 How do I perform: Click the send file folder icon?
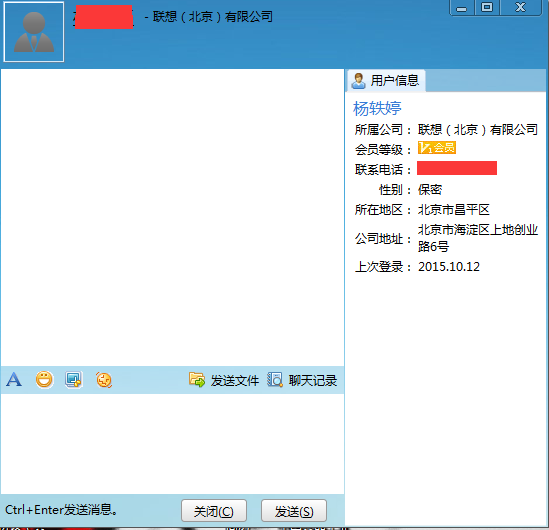click(197, 380)
